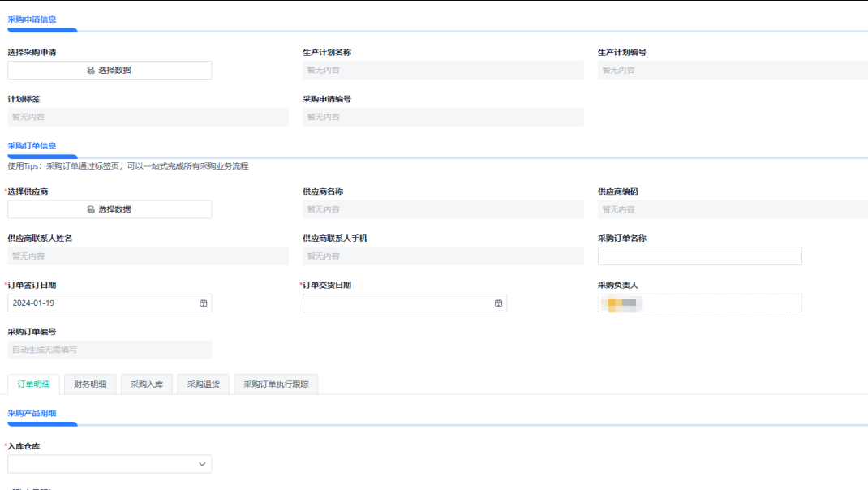Select the 采购订单执行跟踪 tab

pyautogui.click(x=276, y=385)
